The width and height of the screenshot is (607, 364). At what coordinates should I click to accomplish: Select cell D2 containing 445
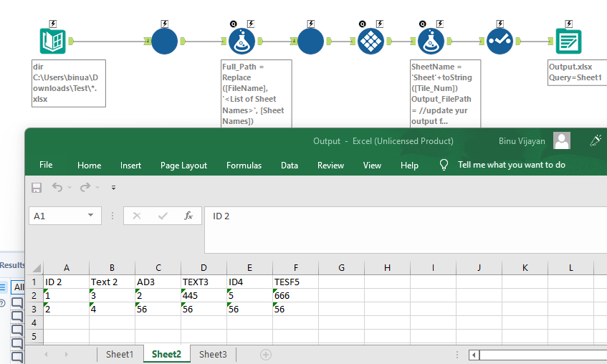tap(204, 295)
